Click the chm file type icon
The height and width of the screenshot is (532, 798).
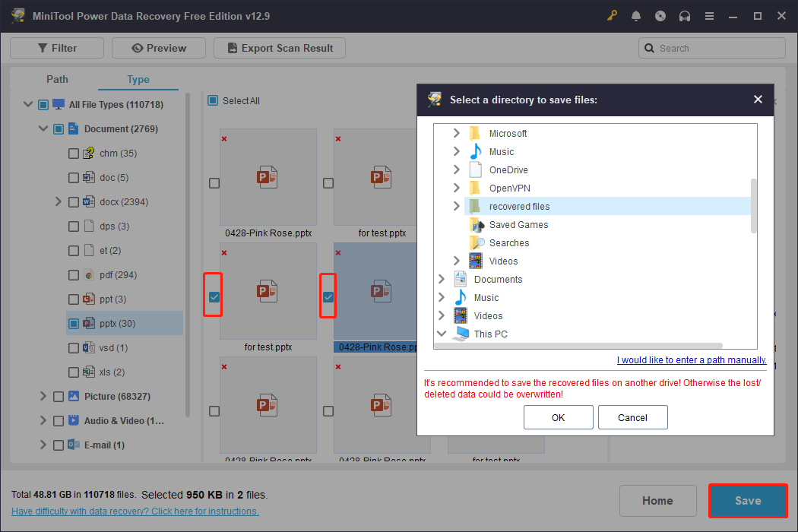click(x=89, y=153)
